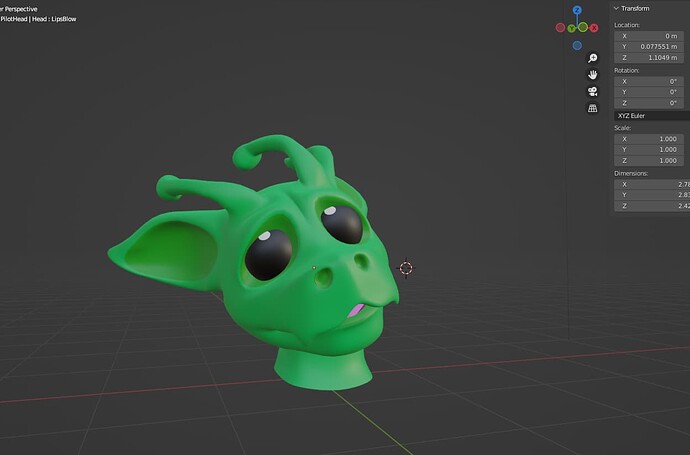Click the 'Rotation:' label
The width and height of the screenshot is (690, 455).
pyautogui.click(x=627, y=70)
